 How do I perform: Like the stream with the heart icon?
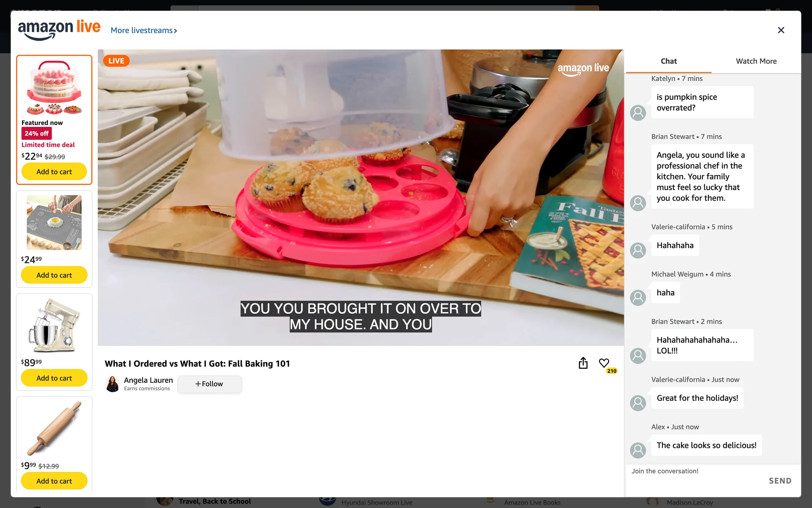604,363
